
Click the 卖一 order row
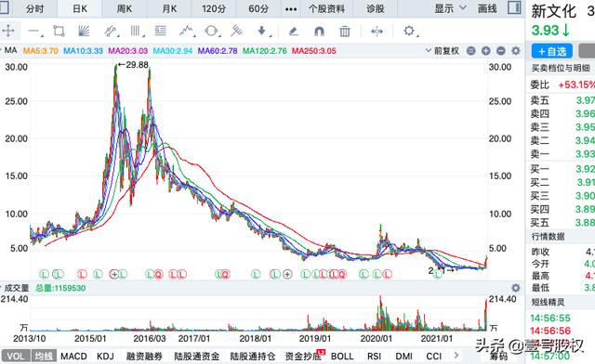tap(562, 154)
